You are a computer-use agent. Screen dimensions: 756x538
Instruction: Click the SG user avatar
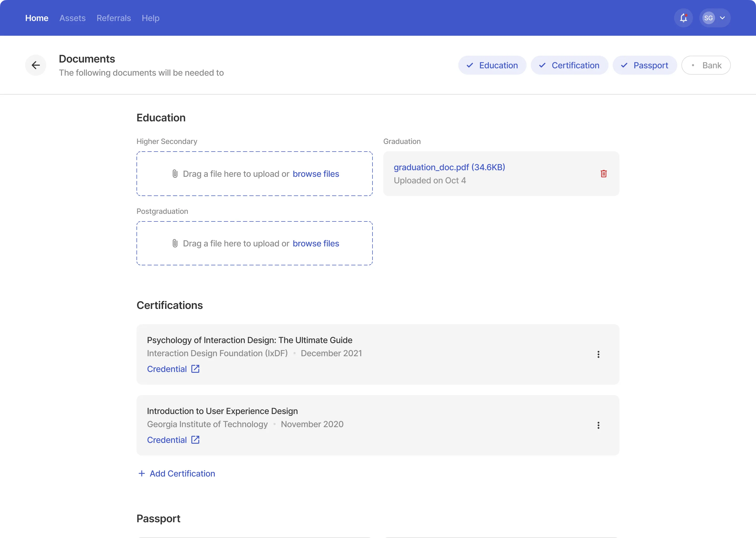click(x=708, y=18)
